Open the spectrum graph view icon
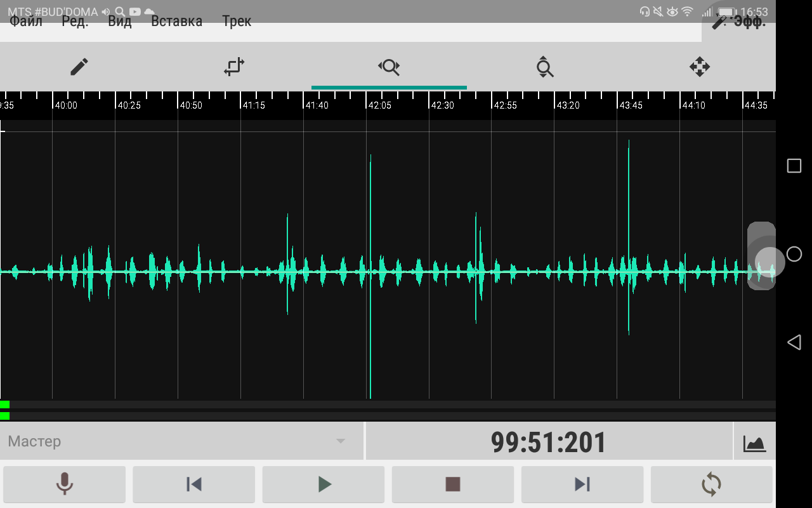 click(755, 443)
